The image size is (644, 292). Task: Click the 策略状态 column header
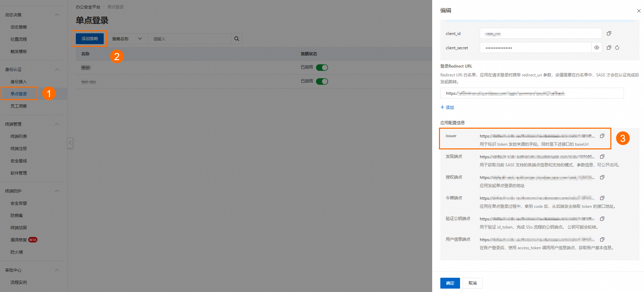coord(309,54)
